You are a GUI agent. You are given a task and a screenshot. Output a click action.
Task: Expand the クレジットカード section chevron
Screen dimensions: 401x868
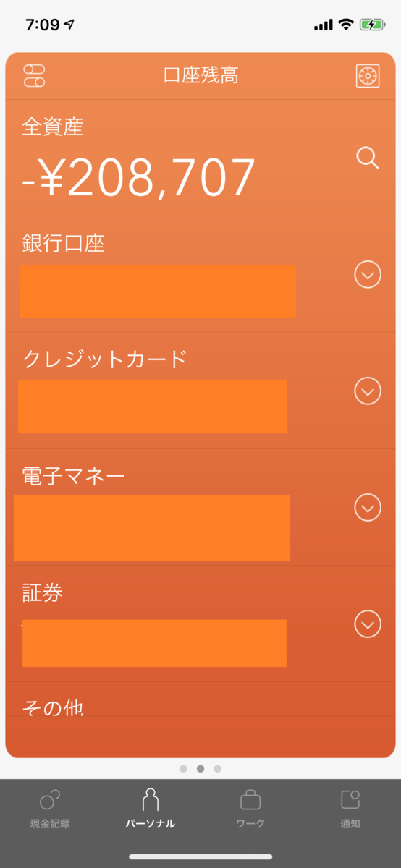coord(368,391)
